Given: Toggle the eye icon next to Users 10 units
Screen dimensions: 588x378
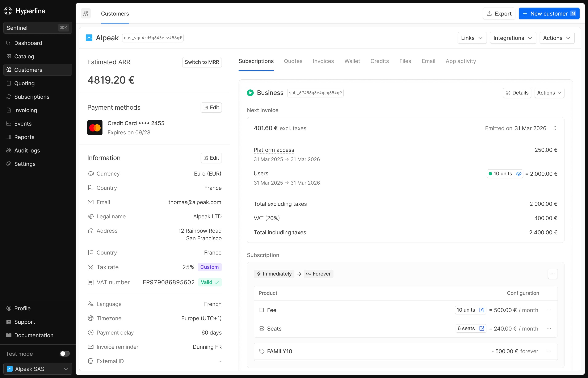Looking at the screenshot, I should 519,173.
